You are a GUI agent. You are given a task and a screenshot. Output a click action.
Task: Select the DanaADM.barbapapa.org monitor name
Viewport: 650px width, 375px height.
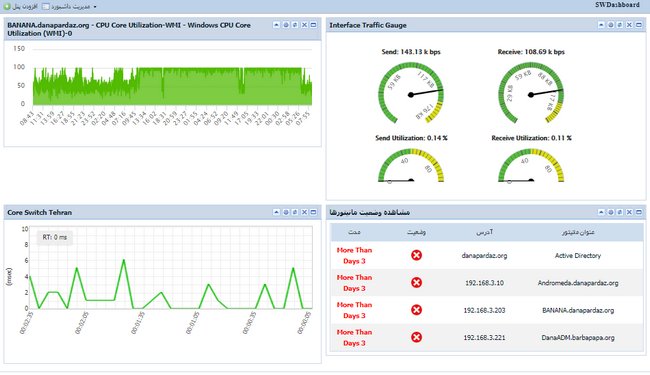click(x=578, y=338)
